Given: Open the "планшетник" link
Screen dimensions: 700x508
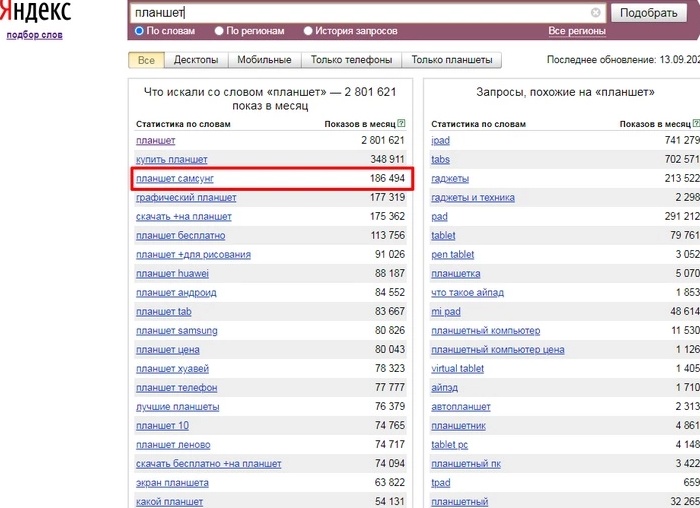Looking at the screenshot, I should [x=458, y=426].
